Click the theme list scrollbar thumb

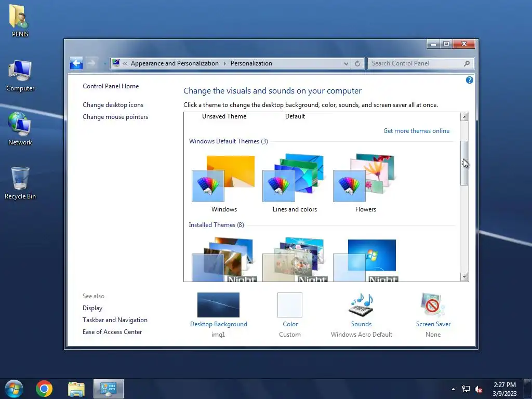[464, 163]
